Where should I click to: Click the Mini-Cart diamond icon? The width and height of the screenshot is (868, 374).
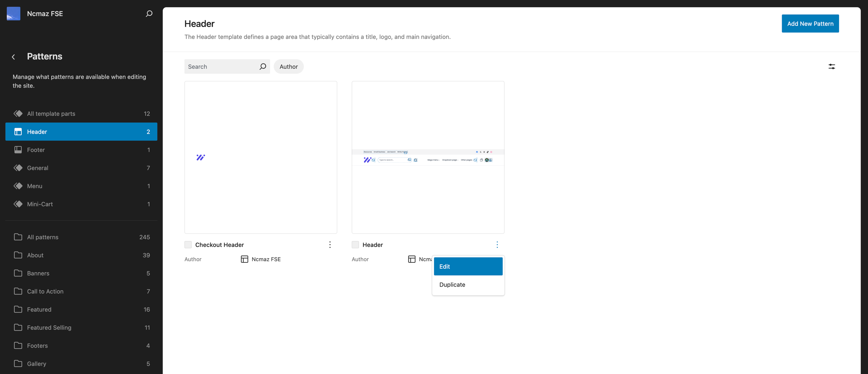(x=18, y=204)
